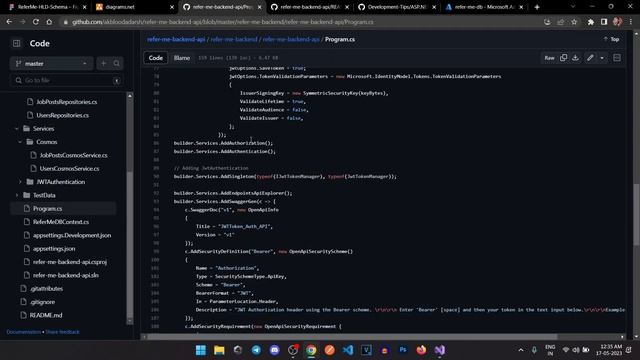The width and height of the screenshot is (640, 360).
Task: Switch to the Code view tab
Action: click(156, 58)
